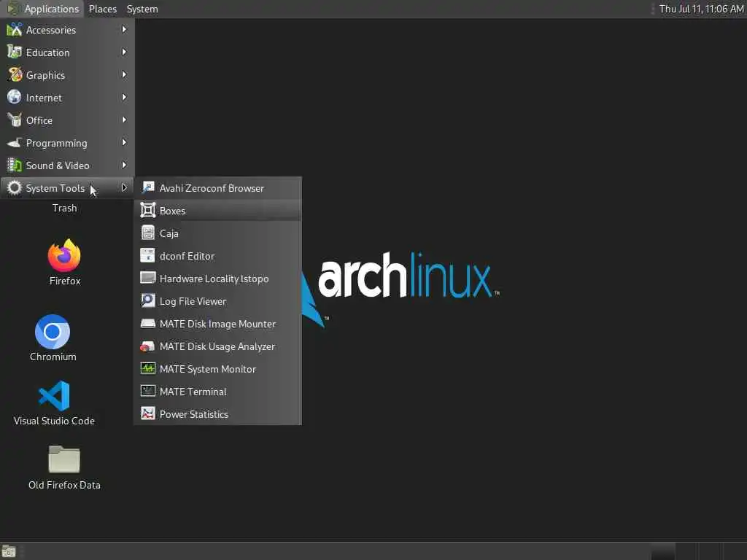Click the Log File Viewer label

(x=193, y=301)
